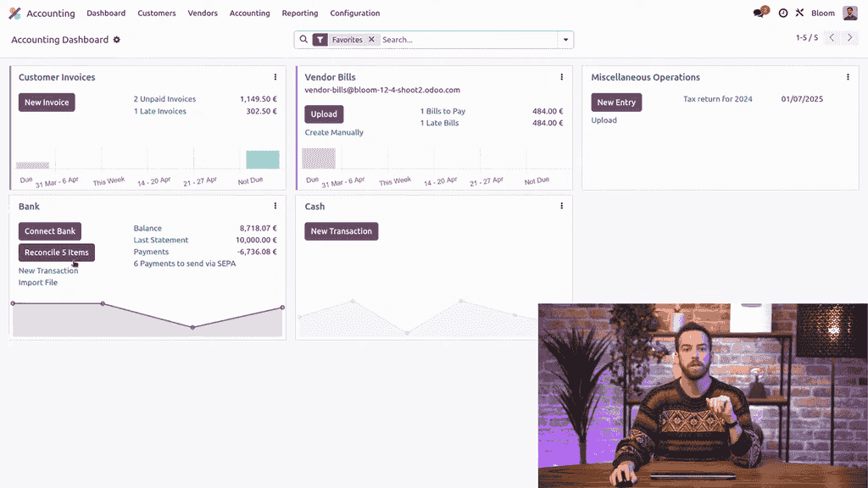Click the Not Due invoices teal bar
The height and width of the screenshot is (488, 868).
[x=263, y=160]
